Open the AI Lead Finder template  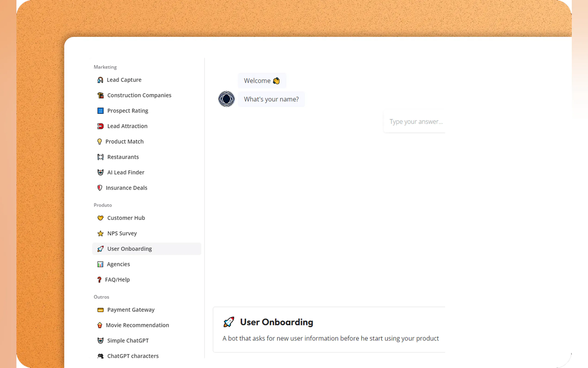click(125, 172)
